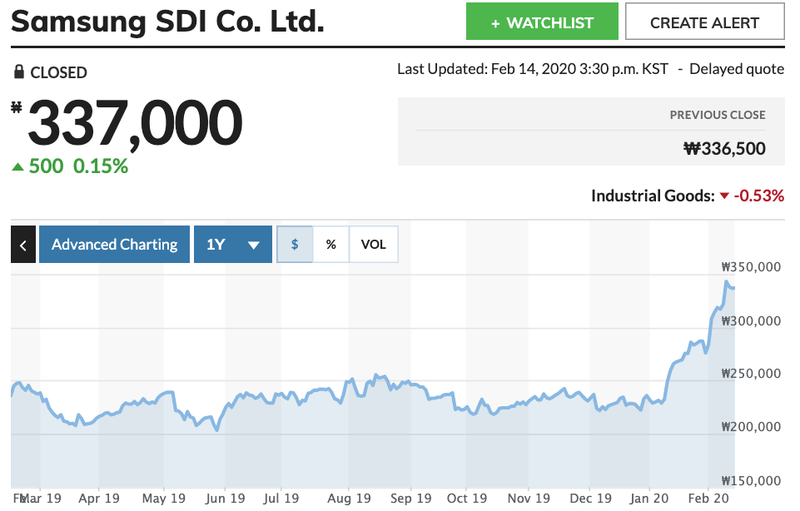Add Samsung SDI to the watchlist
The height and width of the screenshot is (511, 800).
(542, 21)
